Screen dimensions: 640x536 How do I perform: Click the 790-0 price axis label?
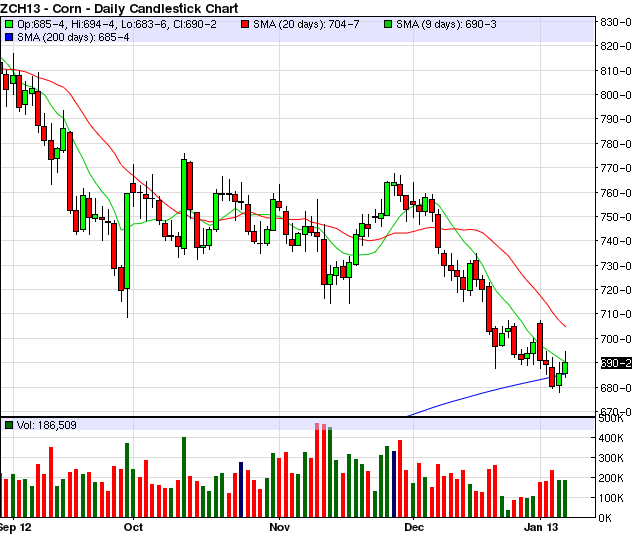[x=616, y=119]
